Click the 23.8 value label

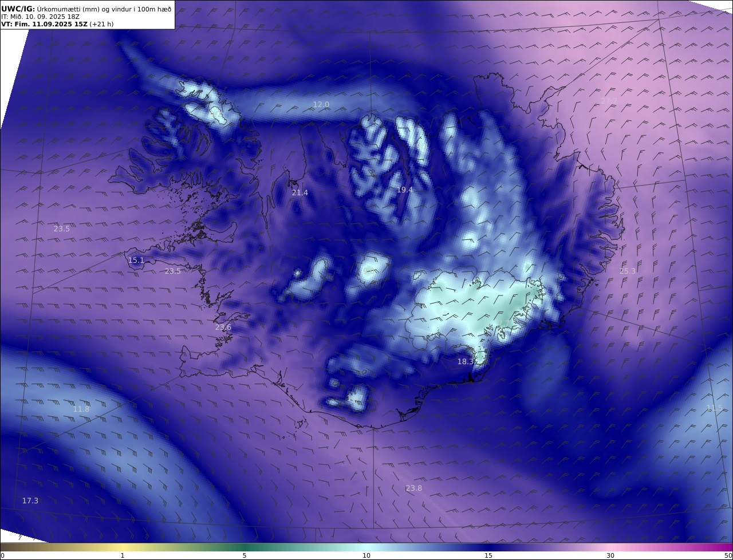click(x=413, y=488)
